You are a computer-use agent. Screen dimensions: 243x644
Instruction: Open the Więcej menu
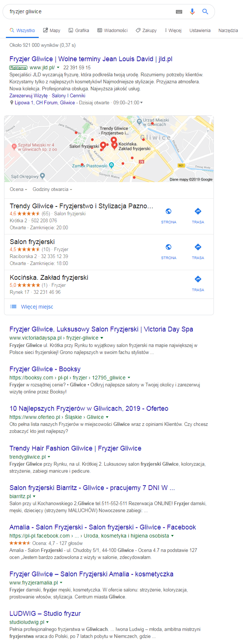pos(173,31)
